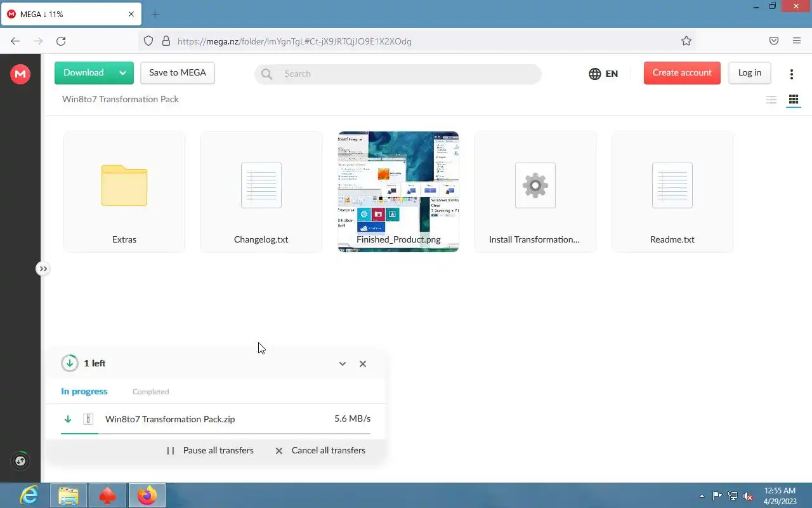Image resolution: width=812 pixels, height=508 pixels.
Task: Click the network tray icon
Action: 733,496
